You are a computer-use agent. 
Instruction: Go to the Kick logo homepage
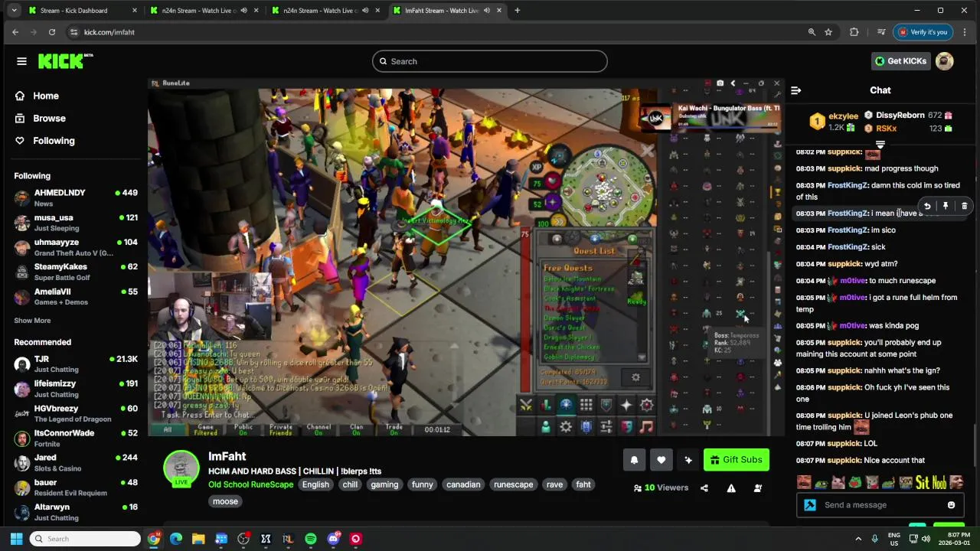pos(65,61)
